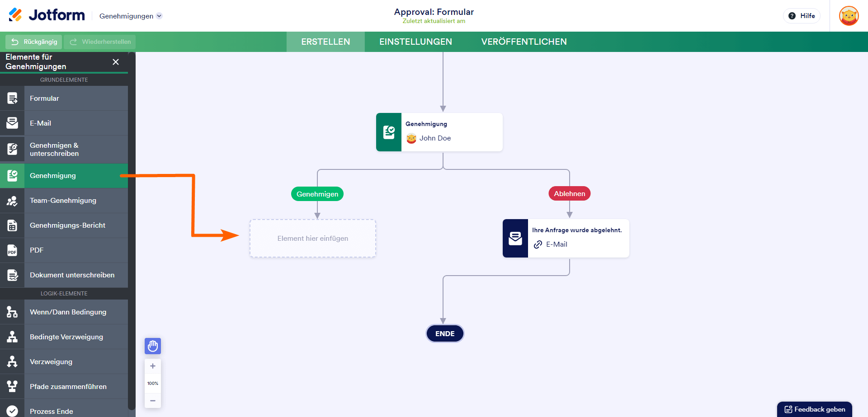Zoom in with the plus button
This screenshot has width=868, height=417.
click(x=153, y=366)
